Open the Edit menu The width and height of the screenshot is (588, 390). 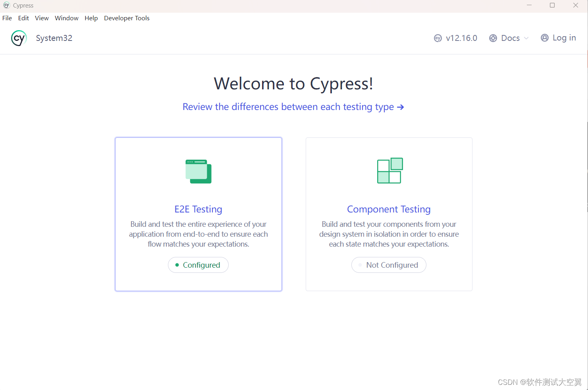click(x=23, y=18)
